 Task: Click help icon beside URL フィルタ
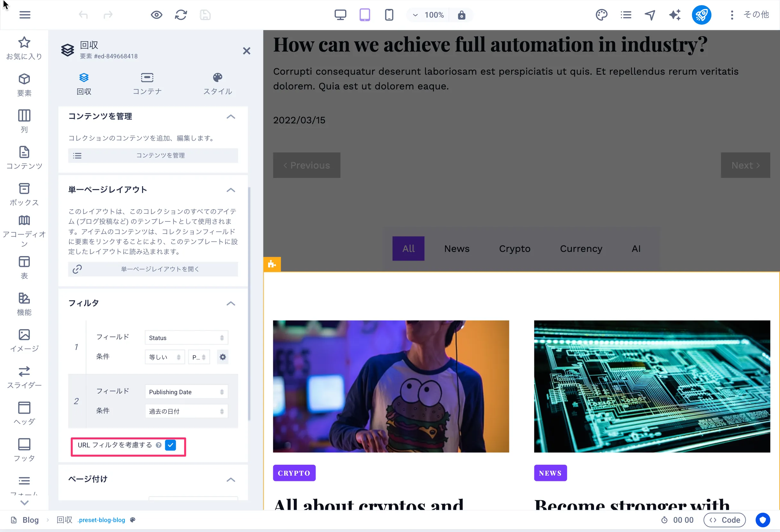point(159,445)
